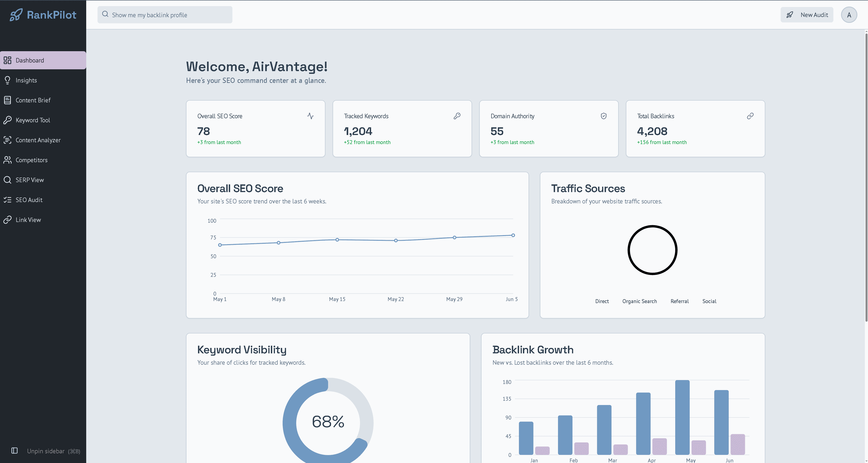Click the Unpin sidebar toggle

[46, 451]
